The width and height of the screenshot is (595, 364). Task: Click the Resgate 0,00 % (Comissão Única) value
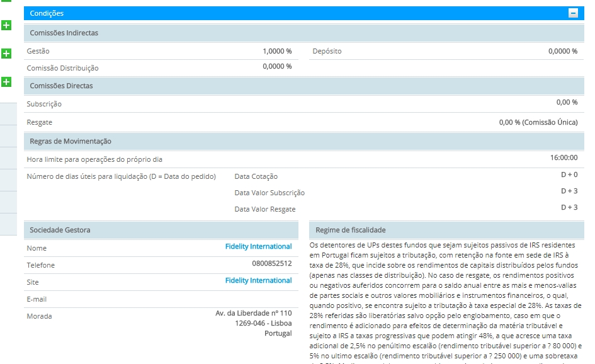pos(538,122)
